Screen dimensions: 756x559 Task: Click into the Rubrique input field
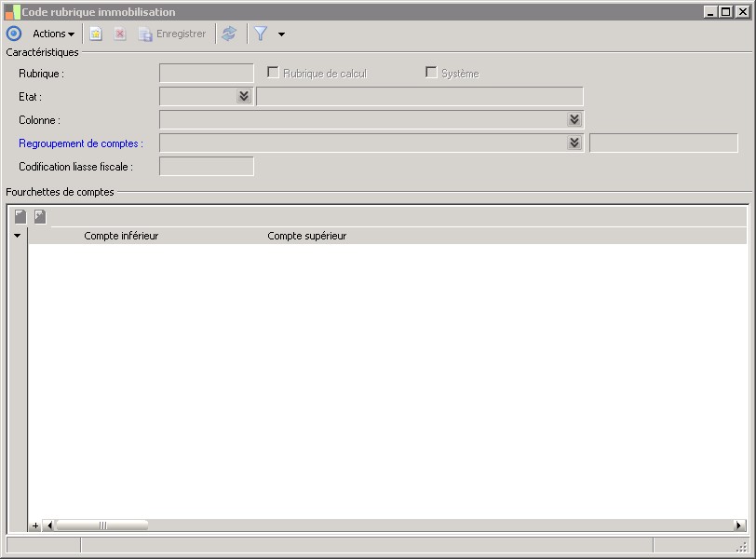click(x=207, y=74)
